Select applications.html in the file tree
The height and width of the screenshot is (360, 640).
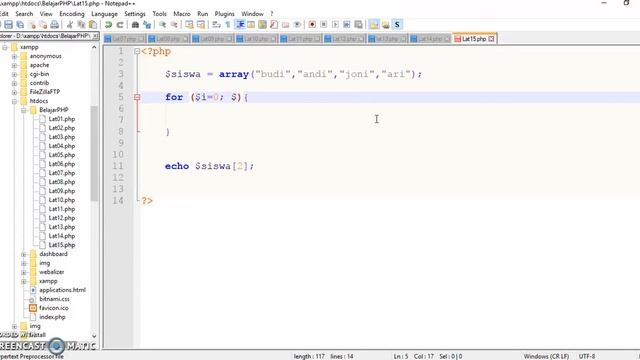tap(62, 290)
